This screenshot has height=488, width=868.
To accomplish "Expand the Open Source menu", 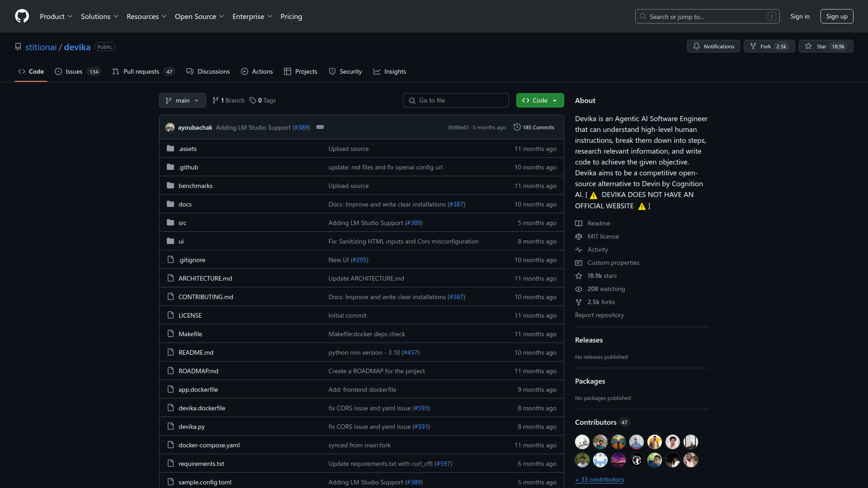I will pyautogui.click(x=199, y=16).
